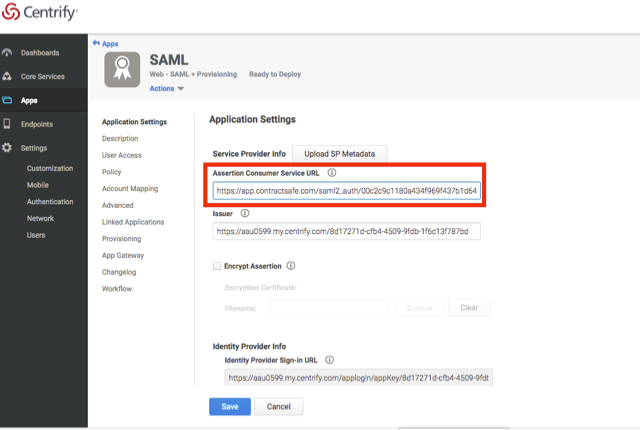The width and height of the screenshot is (640, 430).
Task: Open the Description tab
Action: (x=120, y=138)
